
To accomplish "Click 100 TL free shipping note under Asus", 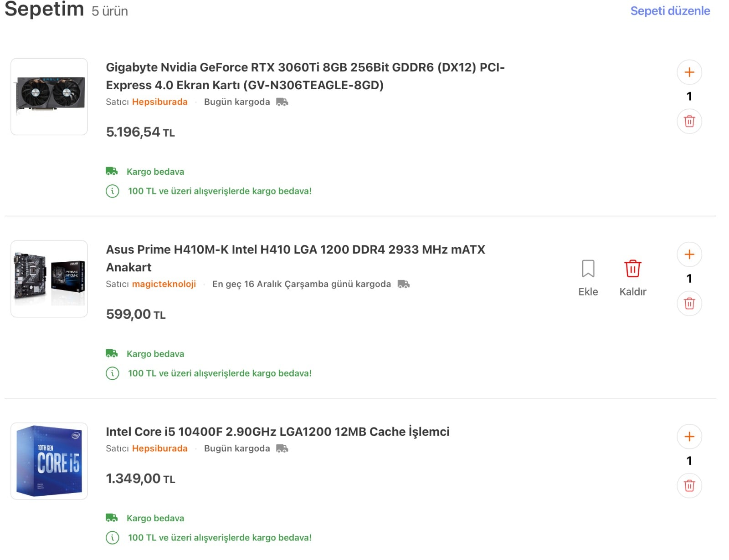I will click(x=220, y=373).
